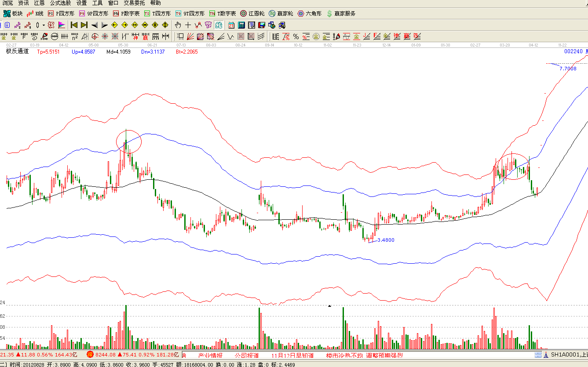This screenshot has height=367, width=588.
Task: Open the 板块 sector view
Action: point(13,14)
